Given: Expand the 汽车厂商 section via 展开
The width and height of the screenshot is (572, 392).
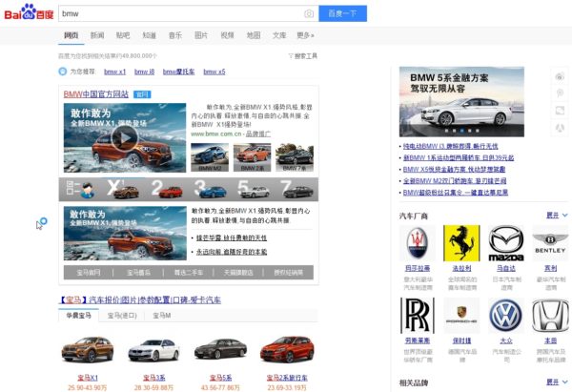Looking at the screenshot, I should point(557,215).
